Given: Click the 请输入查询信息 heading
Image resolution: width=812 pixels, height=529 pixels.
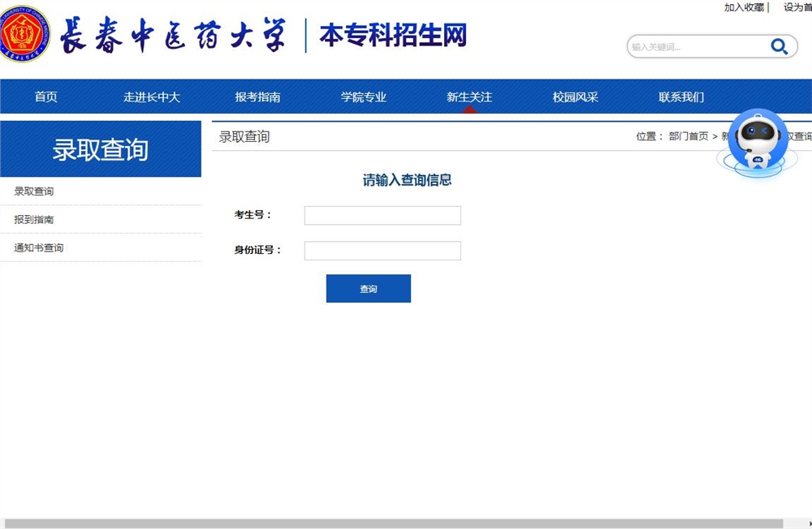Looking at the screenshot, I should 407,180.
